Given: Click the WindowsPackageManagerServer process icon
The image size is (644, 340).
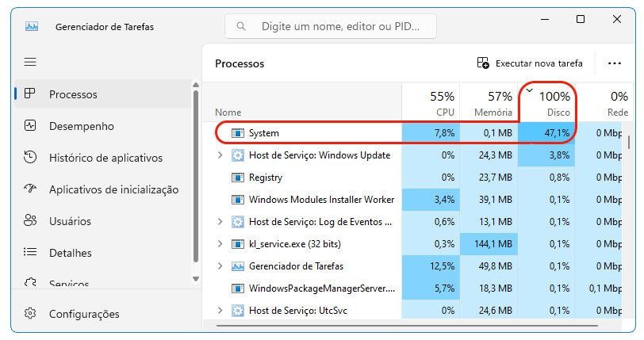Looking at the screenshot, I should coord(238,288).
